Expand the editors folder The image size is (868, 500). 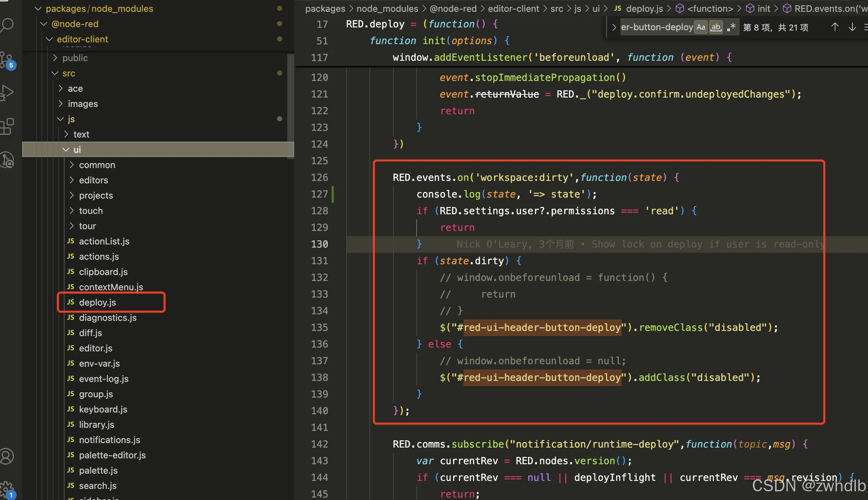tap(93, 180)
